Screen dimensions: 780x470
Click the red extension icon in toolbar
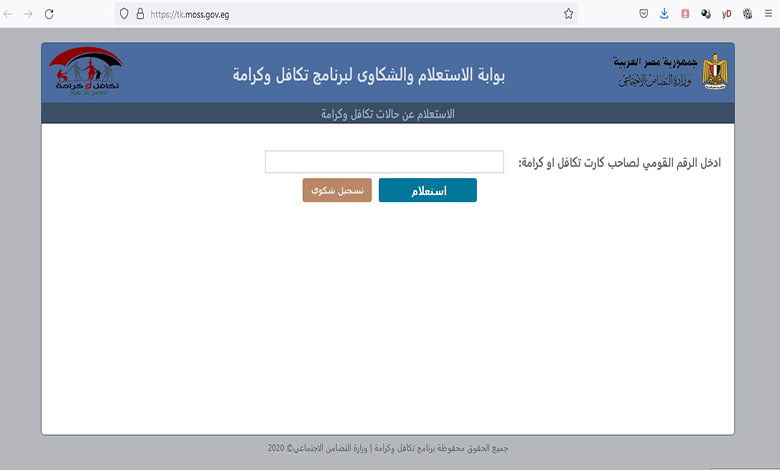(685, 14)
